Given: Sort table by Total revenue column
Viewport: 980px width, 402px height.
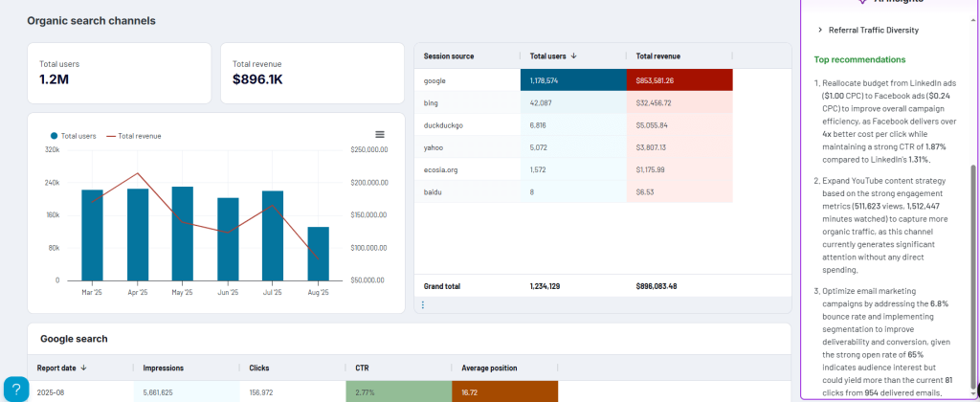Looking at the screenshot, I should click(x=657, y=56).
